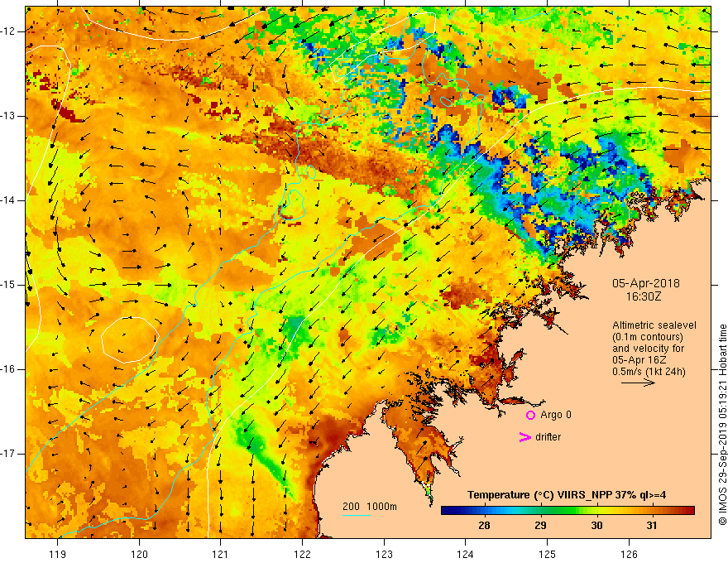Click the IMOS copyright timestamp text
Viewport: 728px width, 563px height.
coord(722,425)
